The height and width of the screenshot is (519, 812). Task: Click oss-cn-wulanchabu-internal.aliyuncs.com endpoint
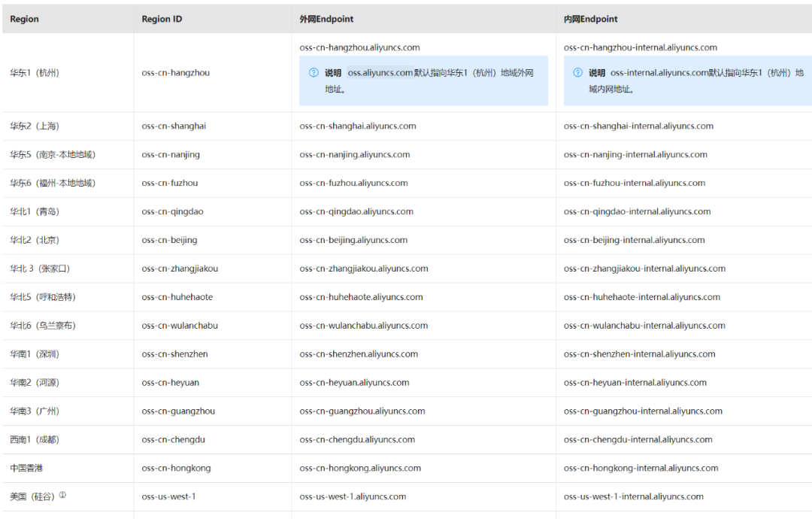point(645,326)
